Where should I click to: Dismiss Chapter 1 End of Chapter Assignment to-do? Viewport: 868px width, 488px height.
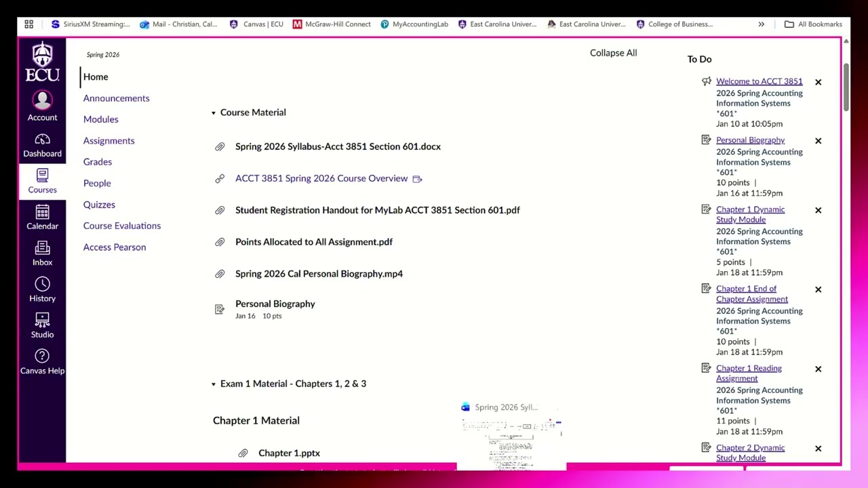pos(818,289)
